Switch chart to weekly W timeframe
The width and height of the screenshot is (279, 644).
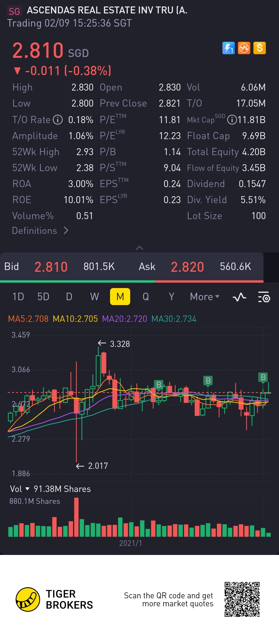coord(95,297)
